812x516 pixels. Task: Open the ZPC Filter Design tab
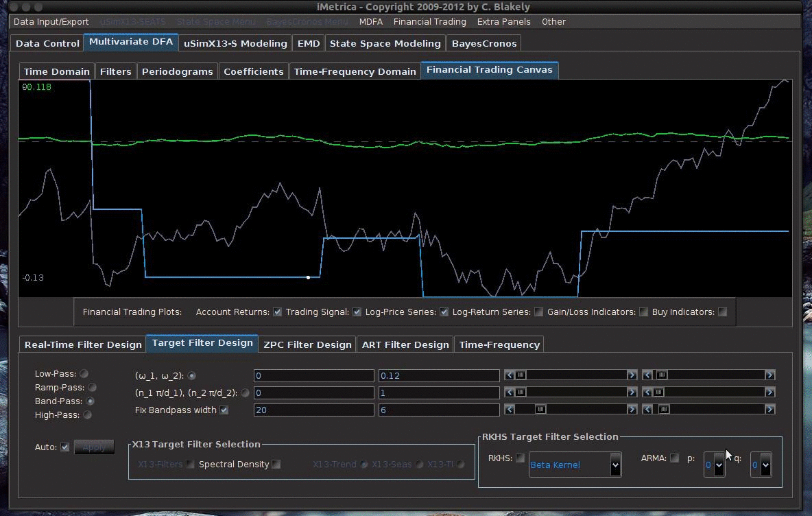307,344
